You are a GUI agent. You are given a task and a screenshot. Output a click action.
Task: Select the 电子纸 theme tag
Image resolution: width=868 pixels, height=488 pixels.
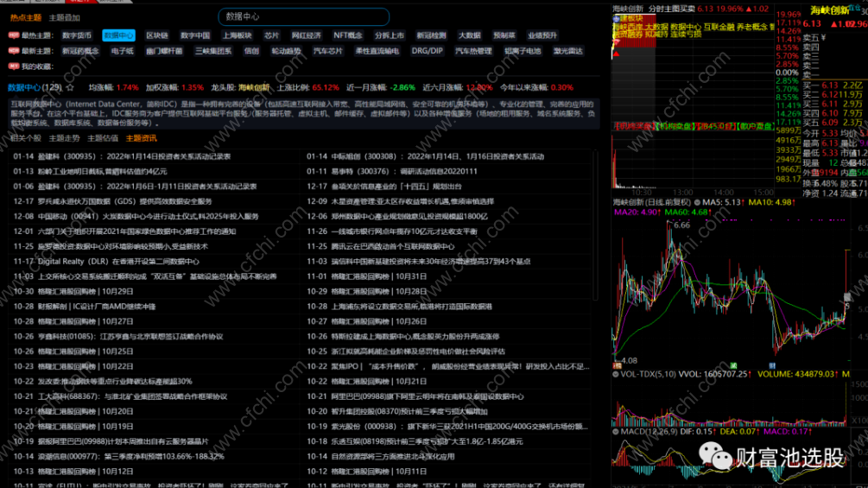(123, 51)
